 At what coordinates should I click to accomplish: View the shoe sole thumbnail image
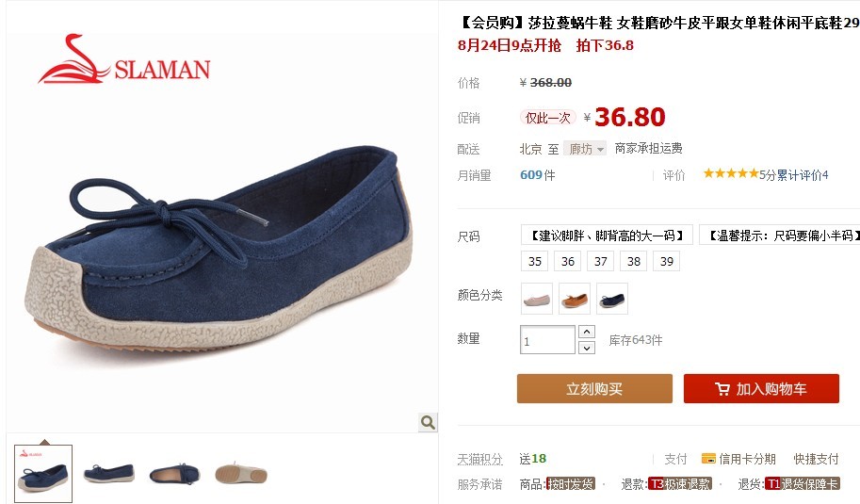pos(241,473)
